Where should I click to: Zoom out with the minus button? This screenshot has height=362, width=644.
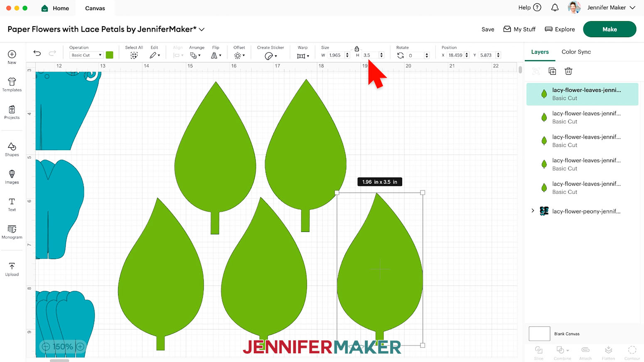click(x=46, y=347)
